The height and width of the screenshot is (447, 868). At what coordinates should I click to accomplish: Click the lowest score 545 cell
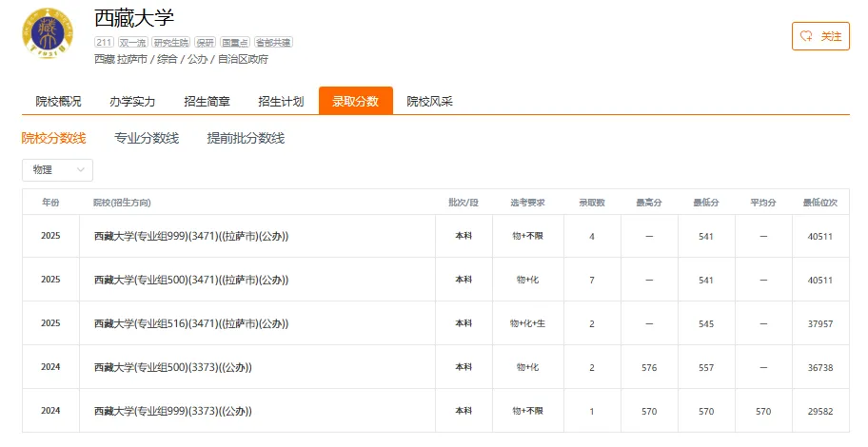[x=706, y=324]
